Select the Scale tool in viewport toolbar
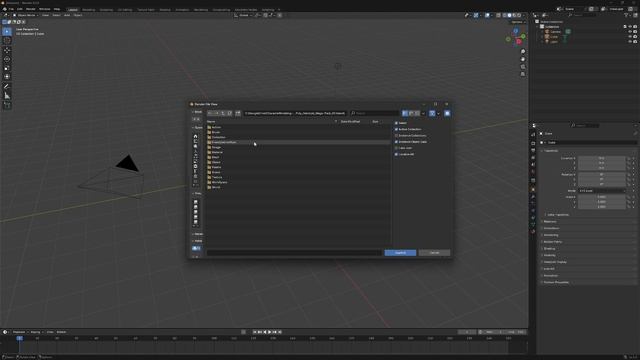Image resolution: width=640 pixels, height=360 pixels. click(x=7, y=68)
